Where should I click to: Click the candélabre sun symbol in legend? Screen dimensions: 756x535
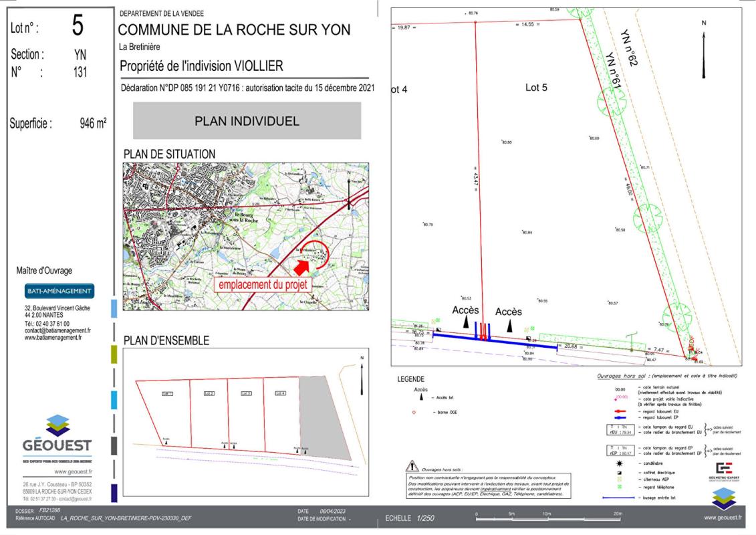tap(620, 462)
